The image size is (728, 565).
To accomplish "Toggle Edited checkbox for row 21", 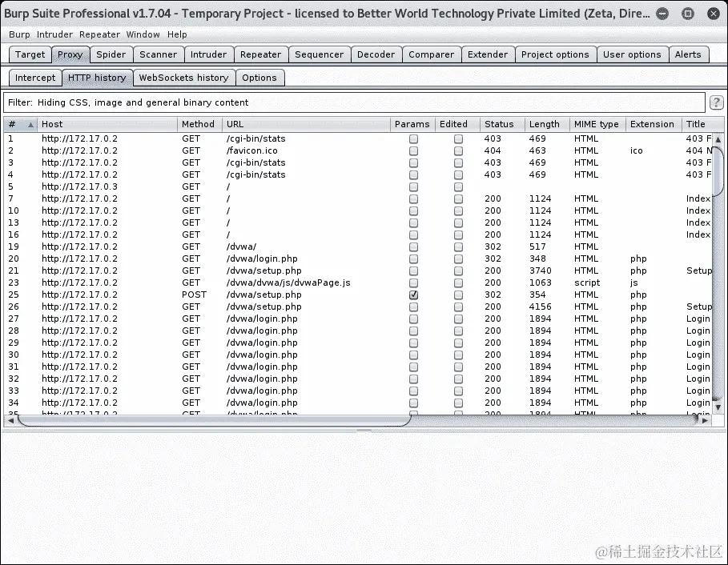I will pyautogui.click(x=458, y=271).
